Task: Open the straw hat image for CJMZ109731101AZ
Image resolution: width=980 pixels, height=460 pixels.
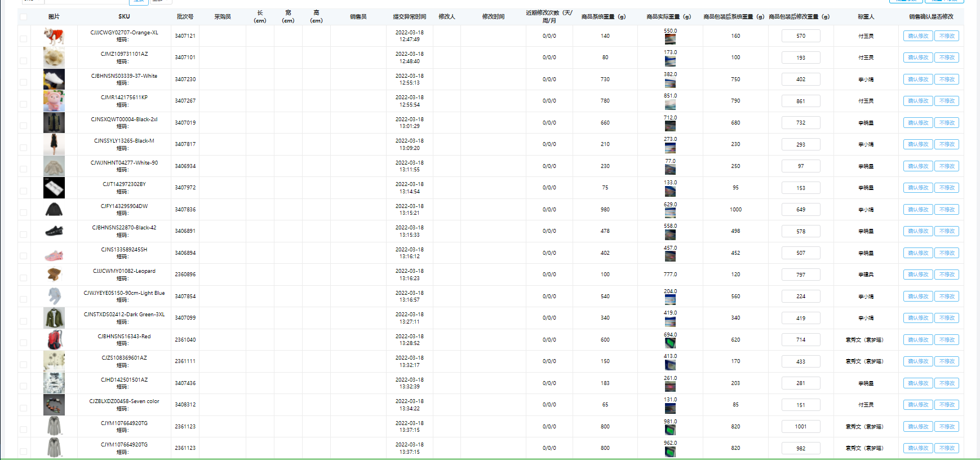Action: [x=54, y=57]
